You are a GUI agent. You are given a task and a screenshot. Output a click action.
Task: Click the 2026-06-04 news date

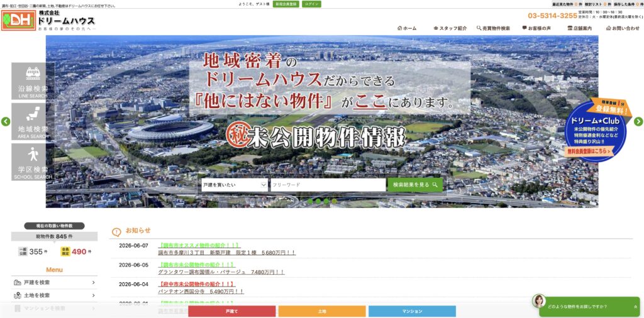click(x=133, y=284)
